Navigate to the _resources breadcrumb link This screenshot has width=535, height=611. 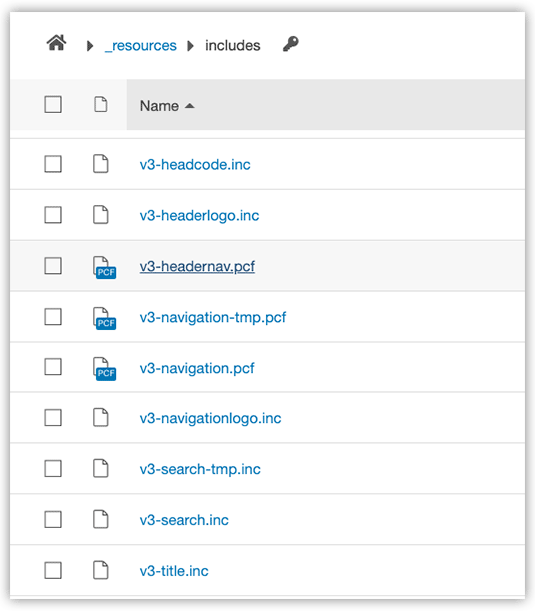coord(141,46)
